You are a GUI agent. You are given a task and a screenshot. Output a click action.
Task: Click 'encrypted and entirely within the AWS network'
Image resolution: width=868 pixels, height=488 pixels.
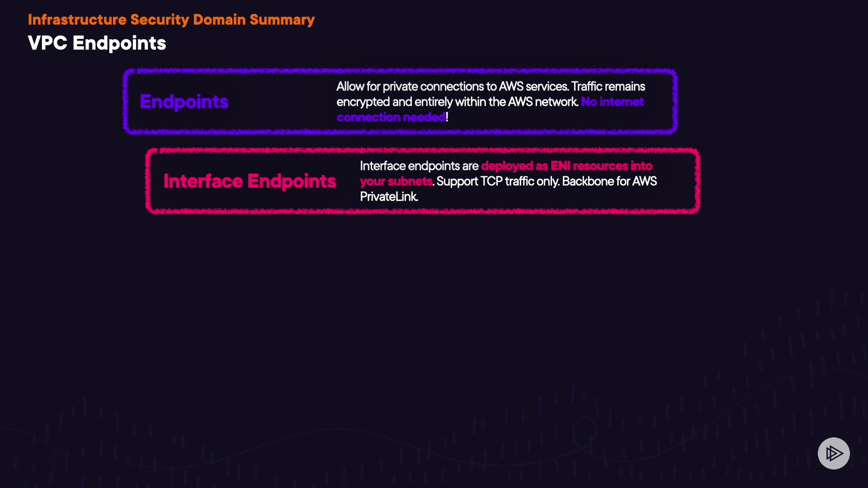(457, 102)
